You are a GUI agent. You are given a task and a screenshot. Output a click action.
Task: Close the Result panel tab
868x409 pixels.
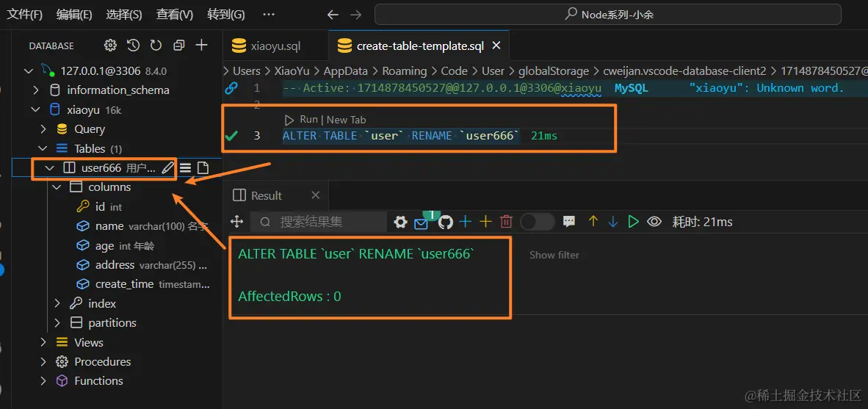point(316,195)
